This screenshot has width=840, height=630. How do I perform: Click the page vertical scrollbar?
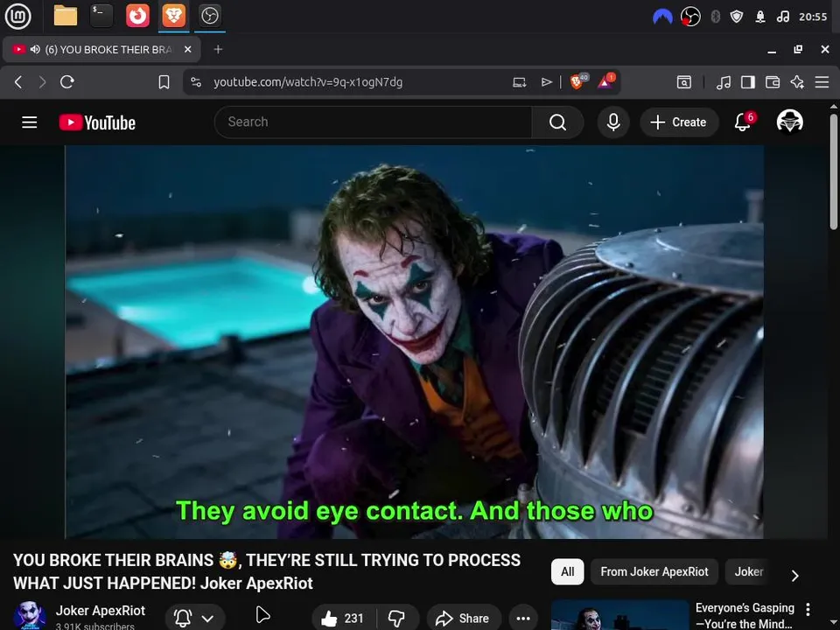(x=834, y=171)
